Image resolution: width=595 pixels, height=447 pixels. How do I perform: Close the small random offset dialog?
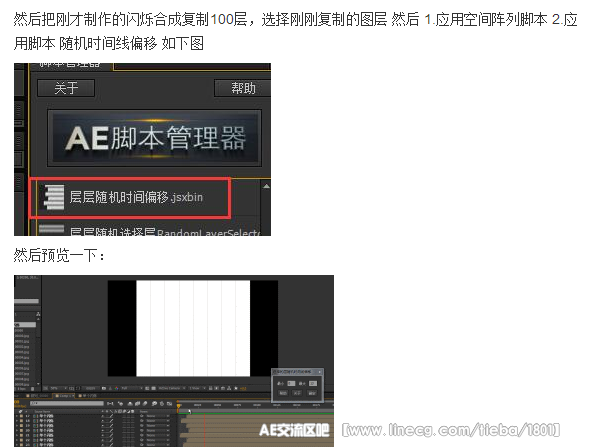(320, 372)
